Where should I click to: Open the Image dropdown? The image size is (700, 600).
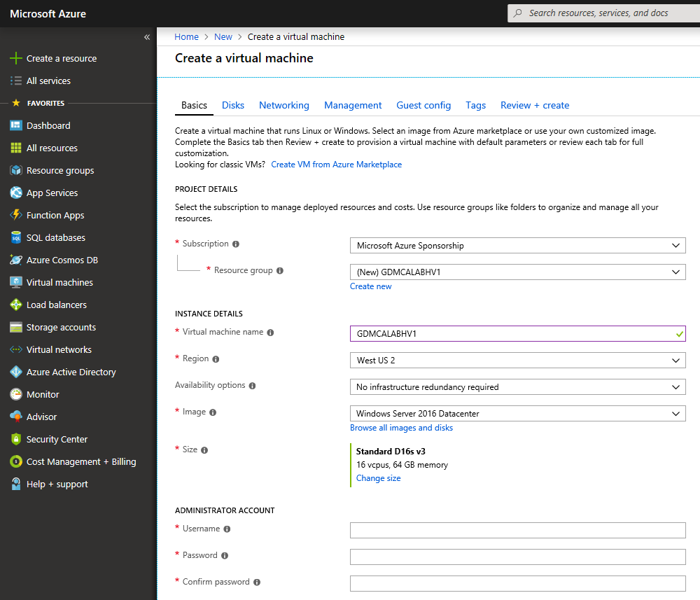click(518, 413)
